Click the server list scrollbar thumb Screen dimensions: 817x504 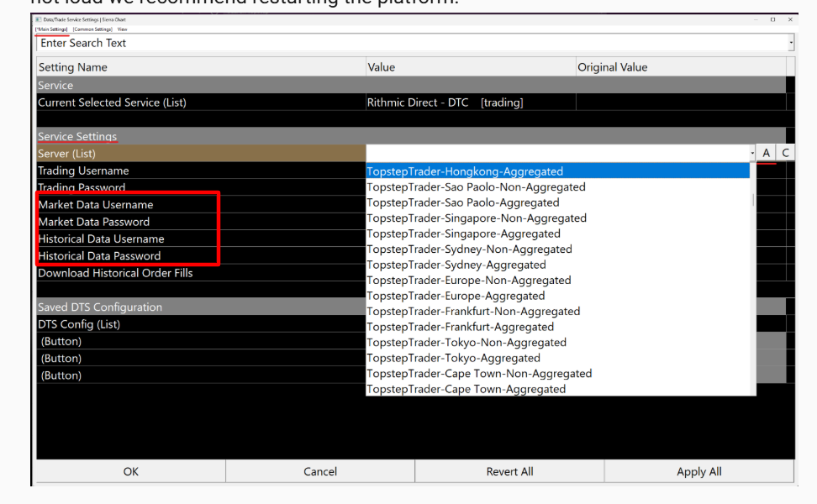click(753, 200)
